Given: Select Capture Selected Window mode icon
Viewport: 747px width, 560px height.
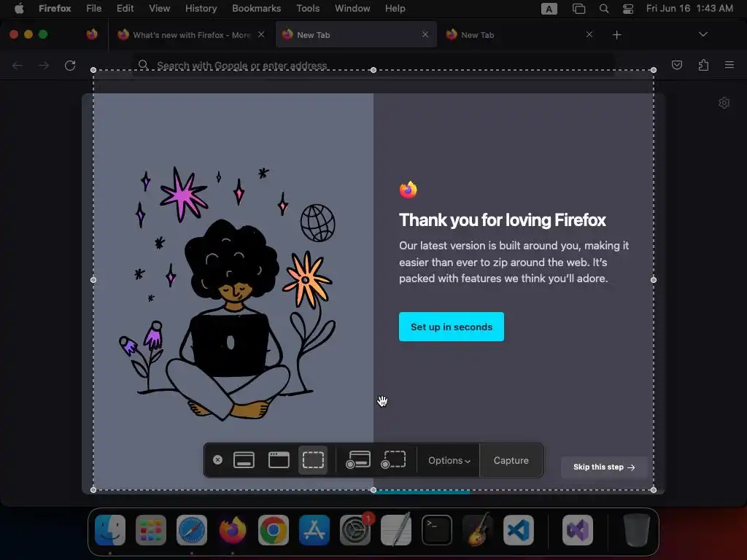Looking at the screenshot, I should (279, 460).
